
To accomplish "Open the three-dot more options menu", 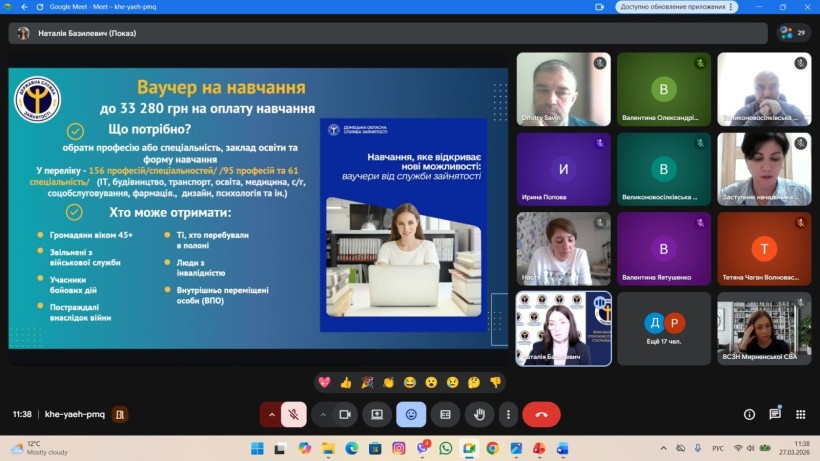I will click(508, 414).
